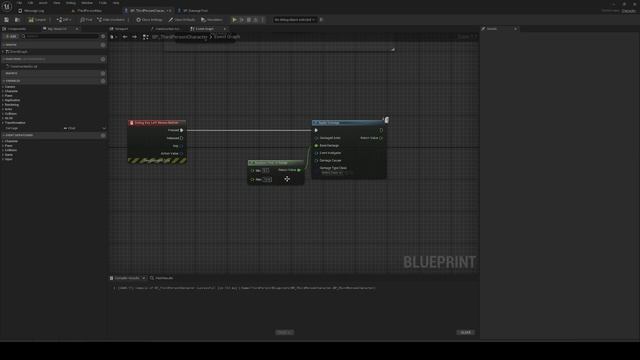Expand the Transformation variable category

pyautogui.click(x=3, y=123)
